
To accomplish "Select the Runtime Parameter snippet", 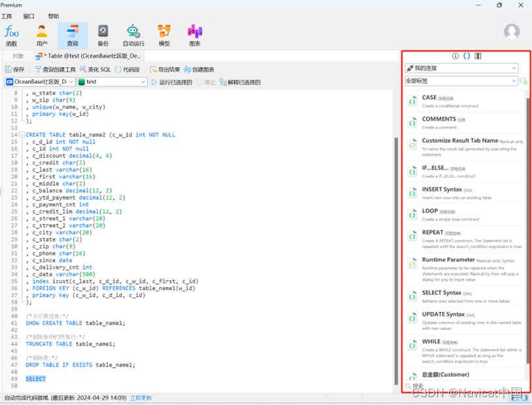I will click(464, 269).
